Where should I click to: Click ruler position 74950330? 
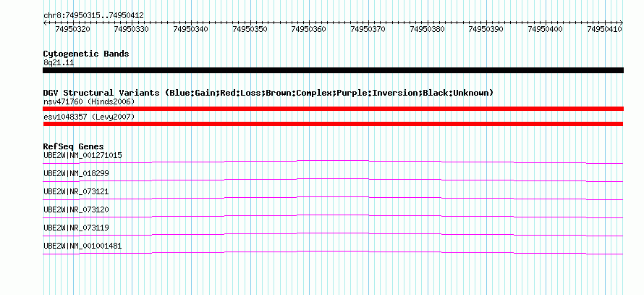click(132, 29)
